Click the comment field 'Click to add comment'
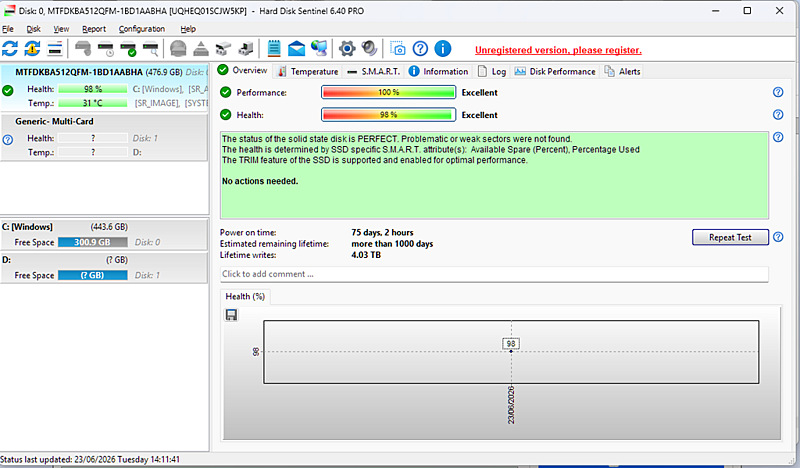This screenshot has height=468, width=800. tap(494, 274)
